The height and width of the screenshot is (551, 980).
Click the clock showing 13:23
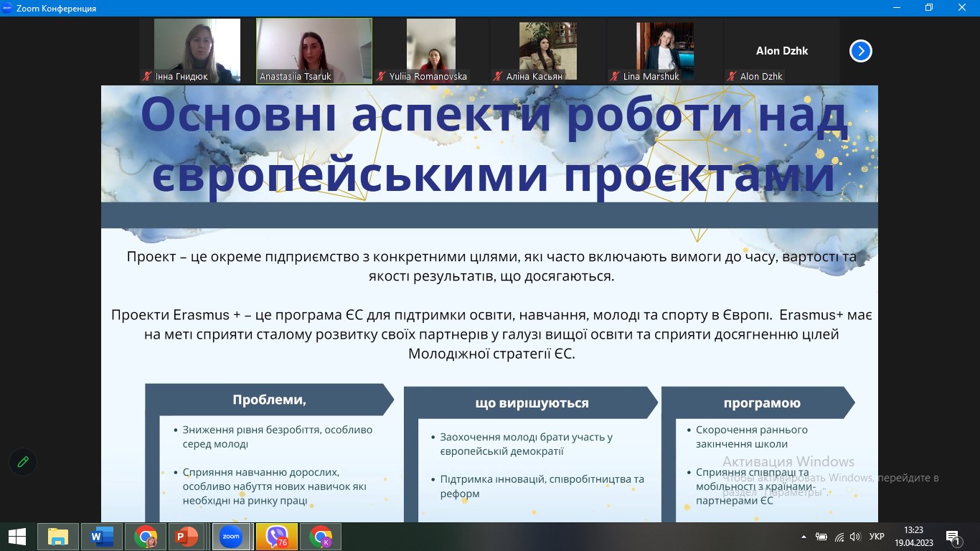[x=913, y=537]
